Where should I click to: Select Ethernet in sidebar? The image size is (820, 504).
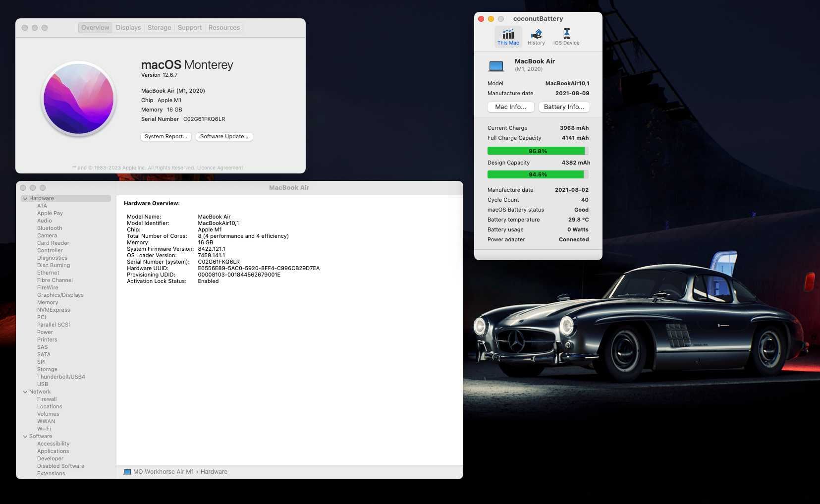coord(48,273)
